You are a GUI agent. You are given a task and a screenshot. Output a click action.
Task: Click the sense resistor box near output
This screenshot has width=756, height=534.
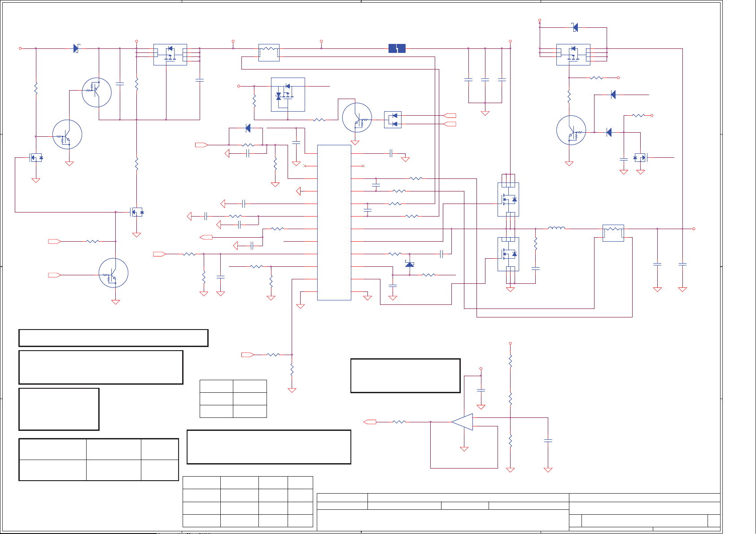(613, 233)
